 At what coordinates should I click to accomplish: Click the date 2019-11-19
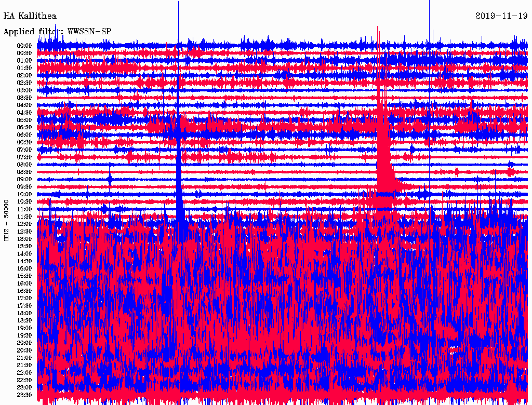[501, 16]
